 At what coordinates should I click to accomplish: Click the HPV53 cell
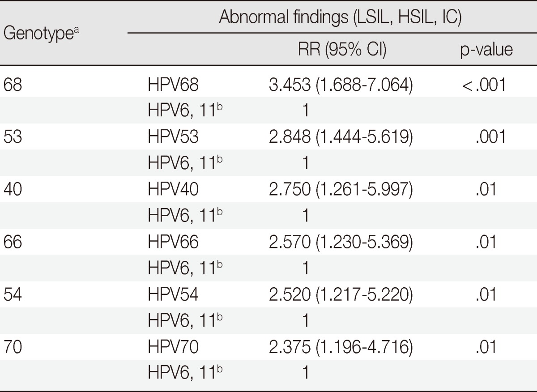point(173,137)
